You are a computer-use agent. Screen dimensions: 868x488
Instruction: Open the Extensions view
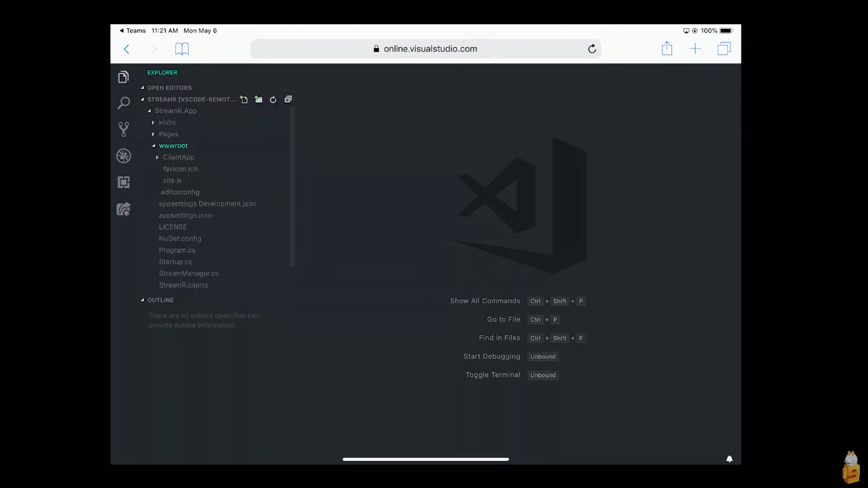[x=123, y=182]
